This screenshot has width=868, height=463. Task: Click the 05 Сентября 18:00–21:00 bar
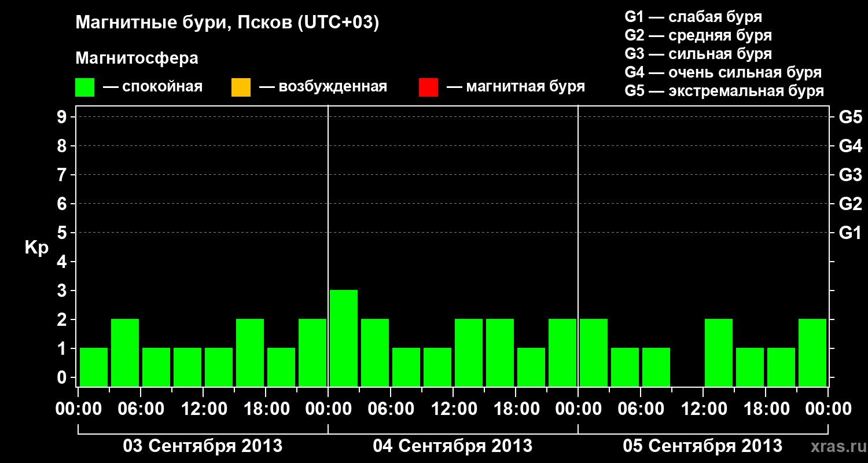[781, 367]
